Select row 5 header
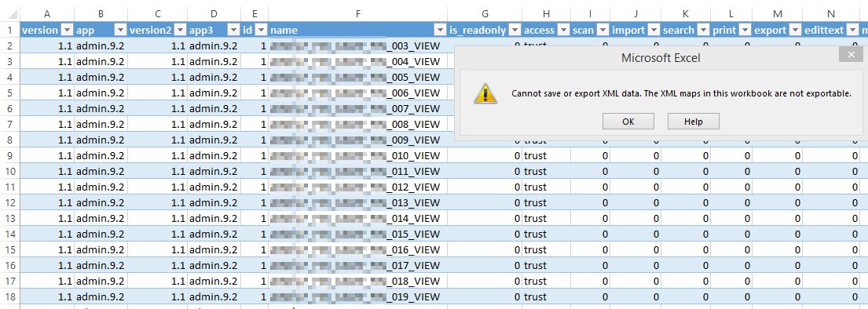Viewport: 868px width, 309px height. pyautogui.click(x=10, y=93)
